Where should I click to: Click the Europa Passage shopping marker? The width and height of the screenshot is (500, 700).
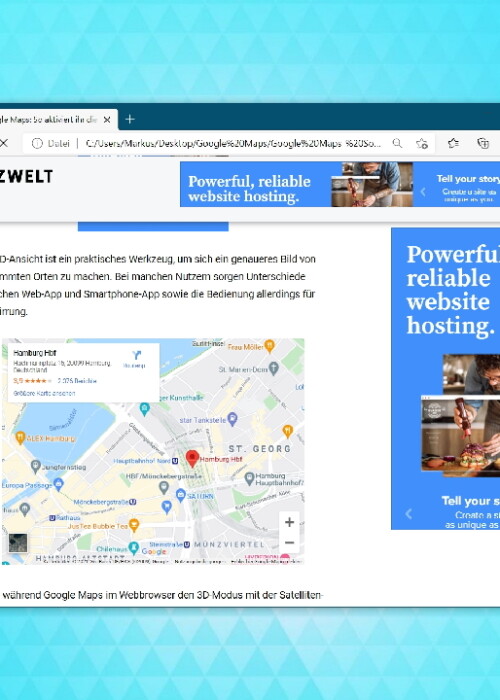[x=58, y=484]
